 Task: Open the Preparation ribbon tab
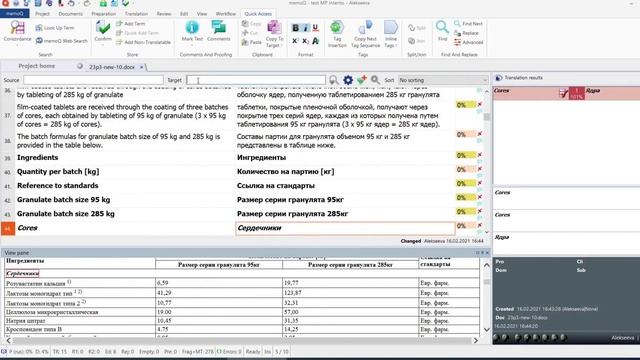pyautogui.click(x=104, y=13)
